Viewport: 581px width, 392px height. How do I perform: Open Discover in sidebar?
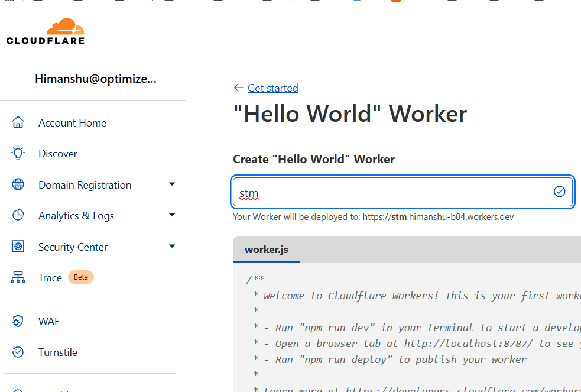coord(58,153)
